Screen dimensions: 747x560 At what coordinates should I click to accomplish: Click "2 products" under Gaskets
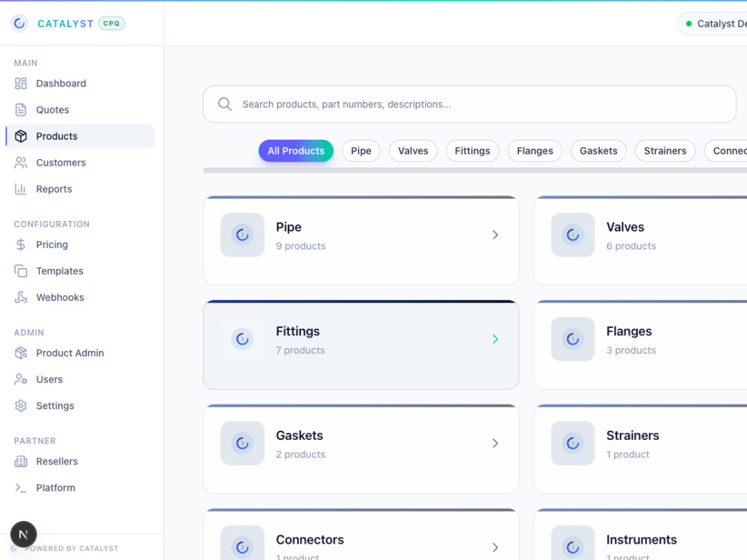[x=300, y=455]
